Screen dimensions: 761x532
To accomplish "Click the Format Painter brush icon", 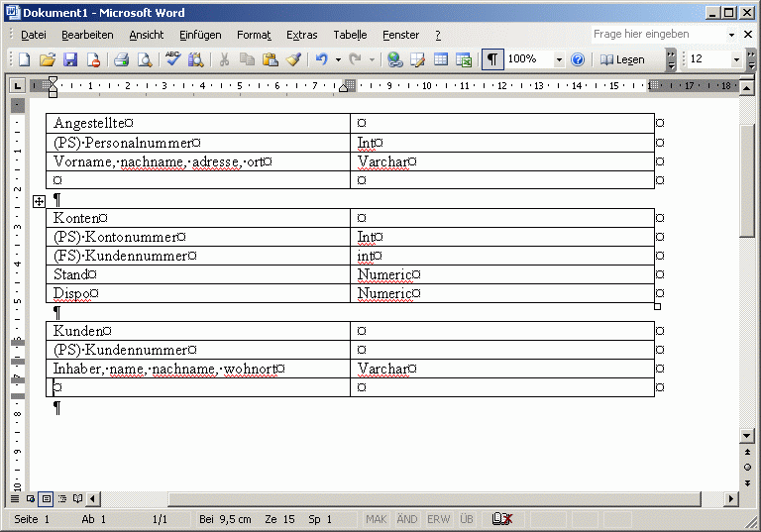I will (x=293, y=59).
